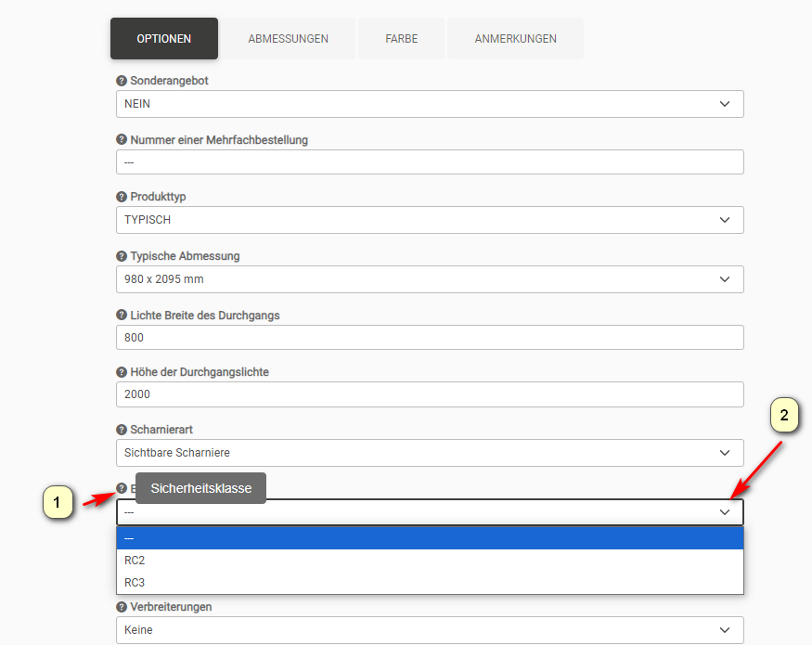
Task: Click the Lichte Breite input field with 800
Action: tap(430, 338)
